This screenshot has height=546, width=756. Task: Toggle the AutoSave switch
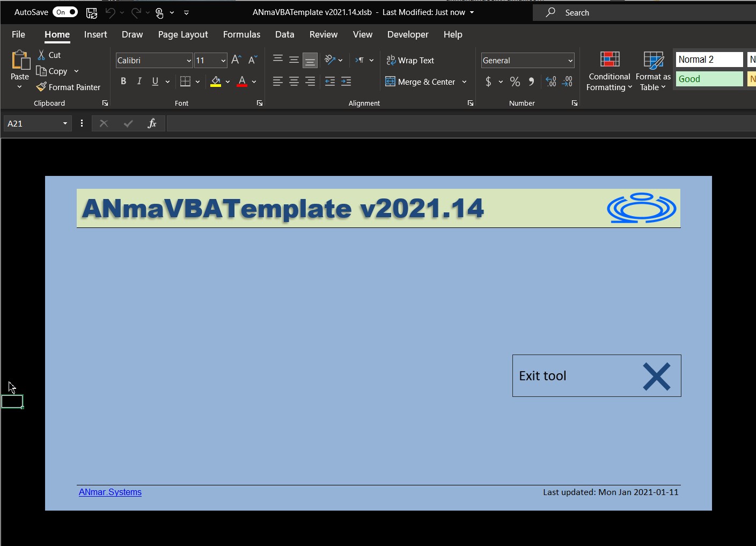tap(65, 12)
